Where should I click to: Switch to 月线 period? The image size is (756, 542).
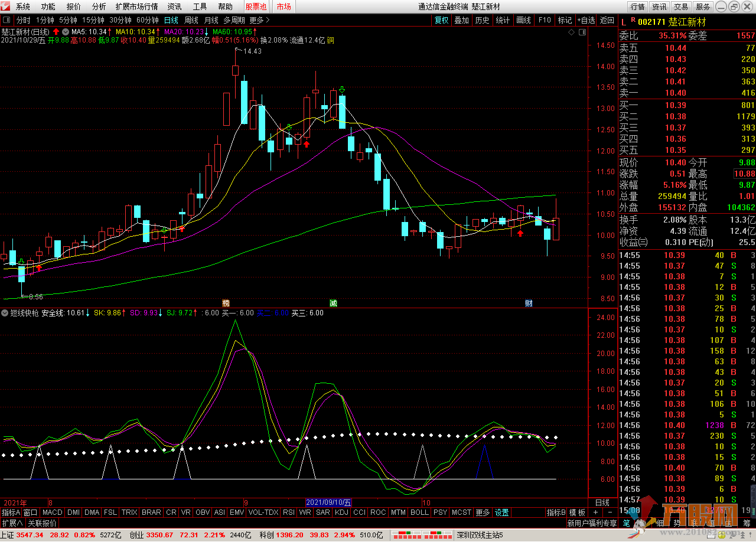(211, 20)
